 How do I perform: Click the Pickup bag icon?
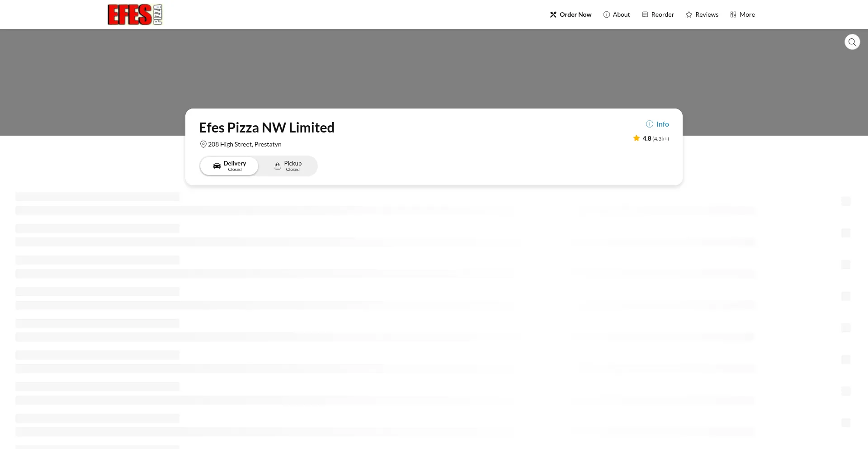pyautogui.click(x=278, y=166)
